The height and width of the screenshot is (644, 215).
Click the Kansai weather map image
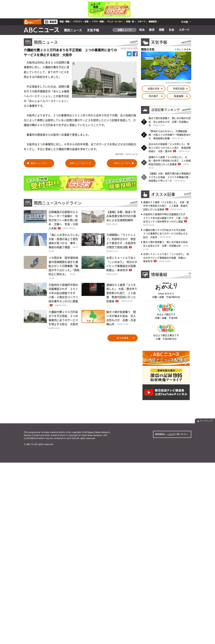tap(166, 66)
